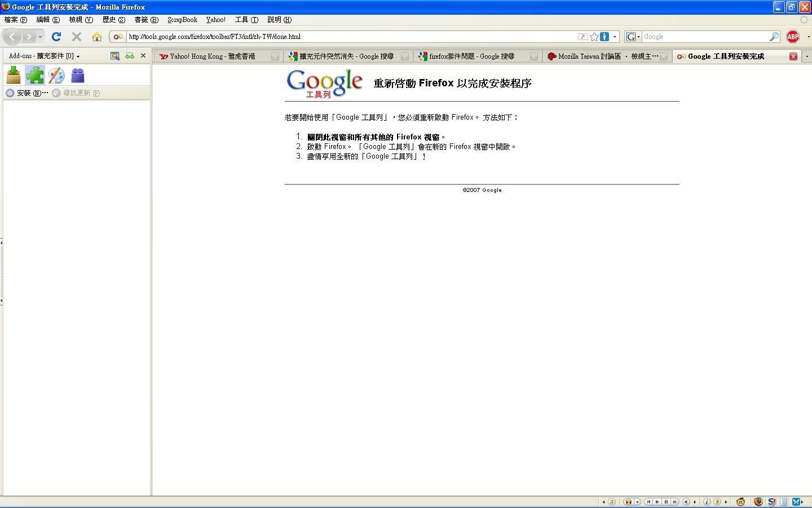Open the 說明 (H) menu
The height and width of the screenshot is (508, 812).
(x=279, y=20)
